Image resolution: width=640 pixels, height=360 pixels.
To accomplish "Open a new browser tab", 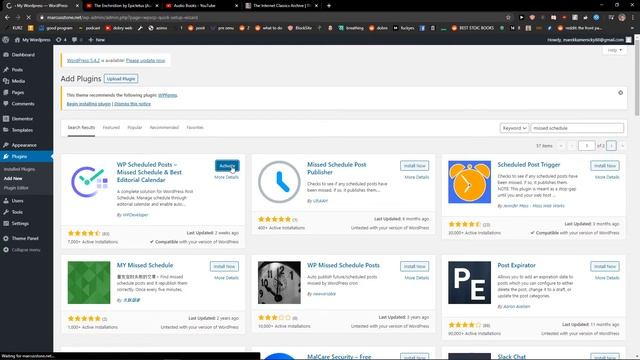I will point(329,6).
